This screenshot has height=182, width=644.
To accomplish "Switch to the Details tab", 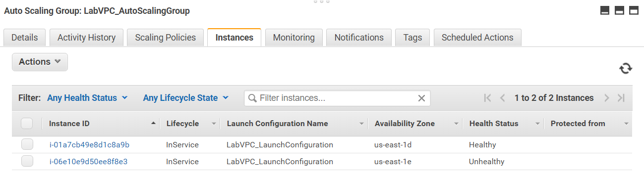I will click(24, 38).
